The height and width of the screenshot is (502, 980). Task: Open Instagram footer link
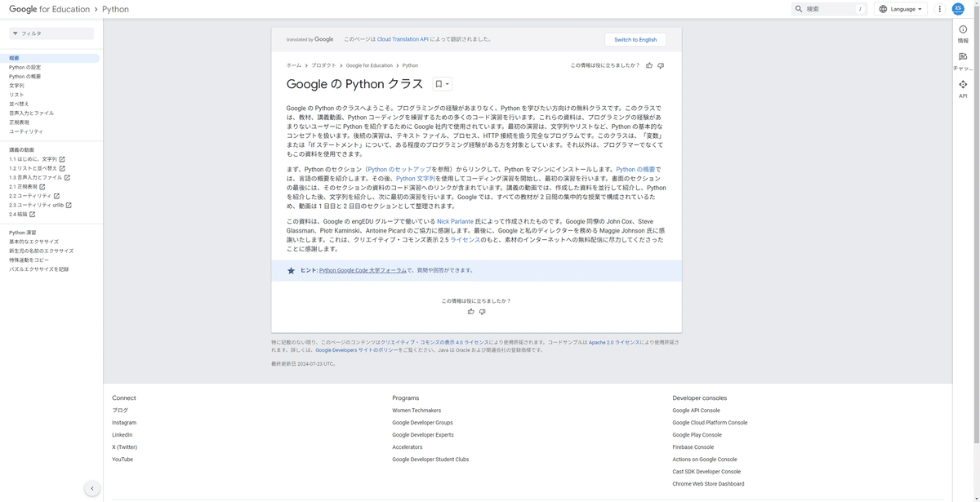(x=124, y=423)
